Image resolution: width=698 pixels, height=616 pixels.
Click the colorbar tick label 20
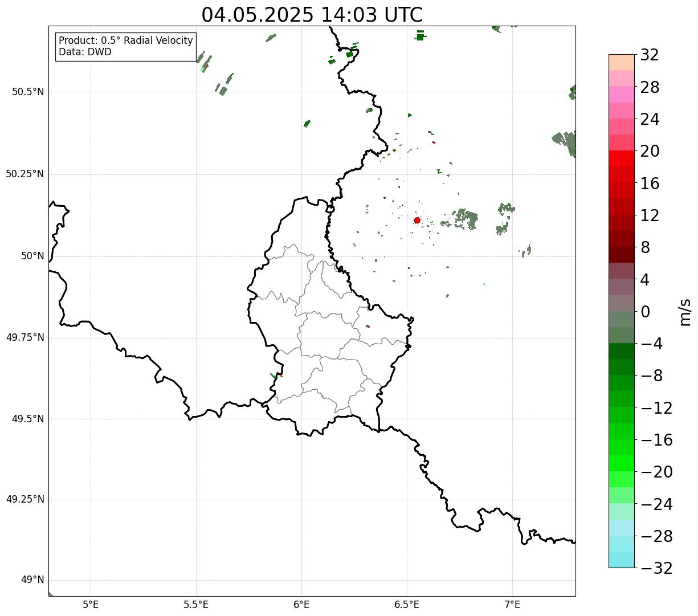650,151
